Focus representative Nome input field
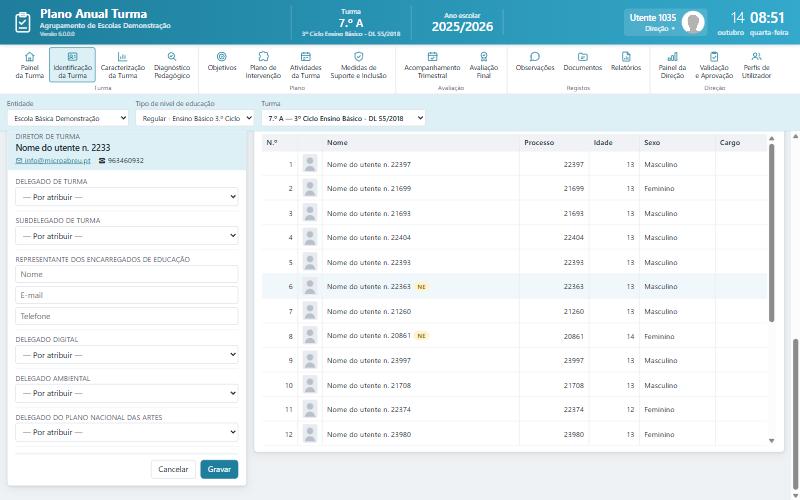 pos(127,274)
